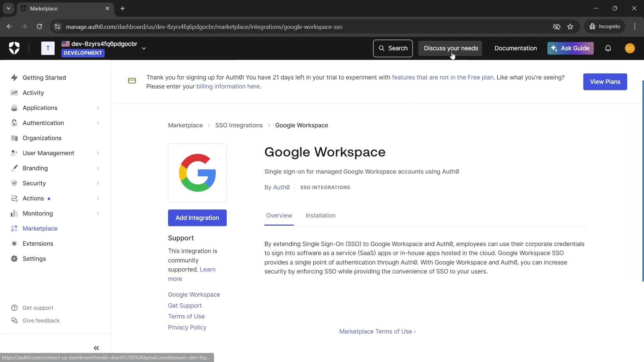The height and width of the screenshot is (362, 644).
Task: Click the eye-slash tracking protection icon
Action: click(557, 27)
